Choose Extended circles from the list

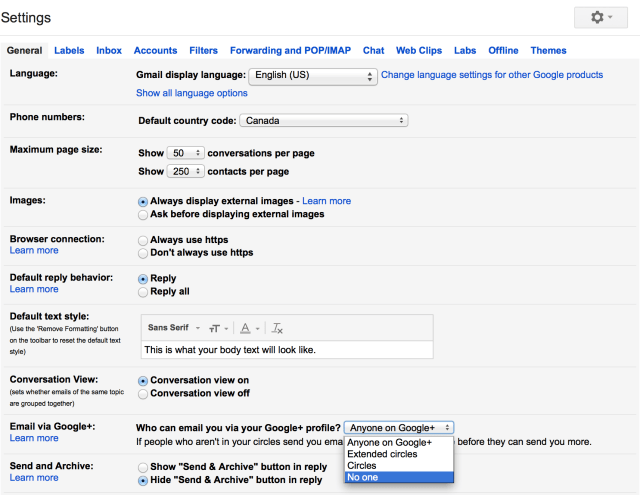[x=399, y=454]
